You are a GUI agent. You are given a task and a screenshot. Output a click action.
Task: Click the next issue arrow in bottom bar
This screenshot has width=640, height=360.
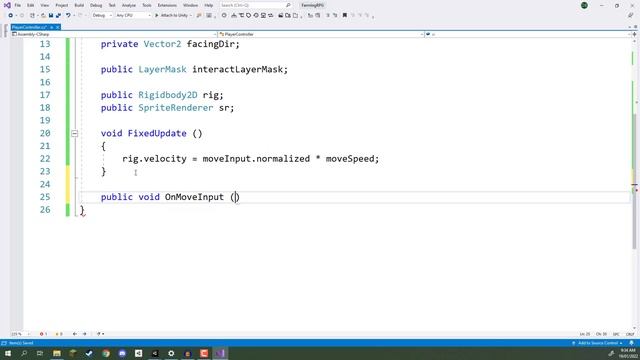coord(84,334)
